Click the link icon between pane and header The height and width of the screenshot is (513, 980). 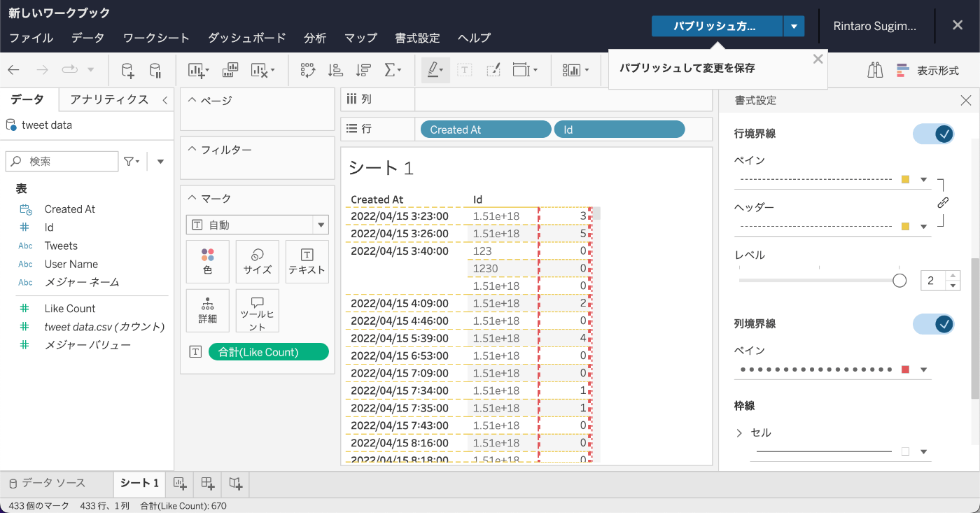[943, 203]
